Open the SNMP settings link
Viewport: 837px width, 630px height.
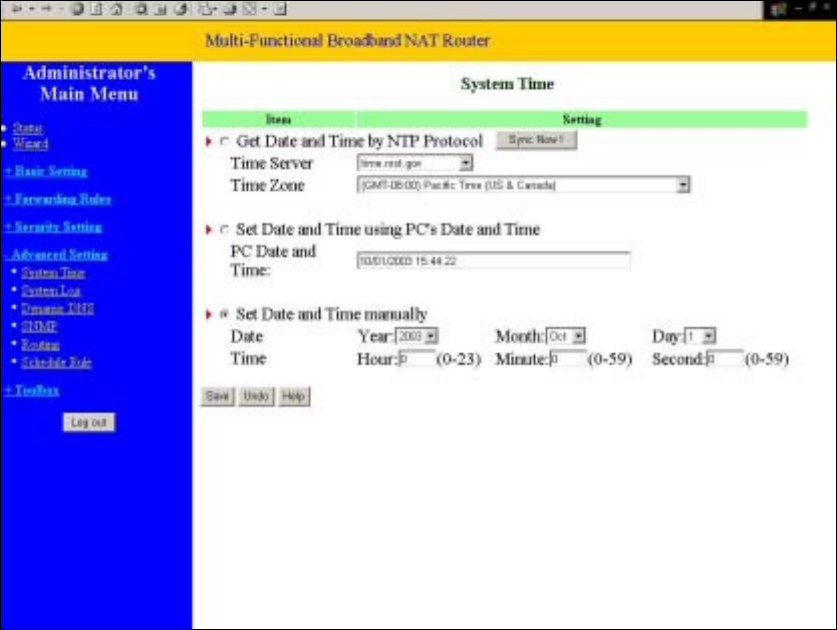click(x=39, y=326)
